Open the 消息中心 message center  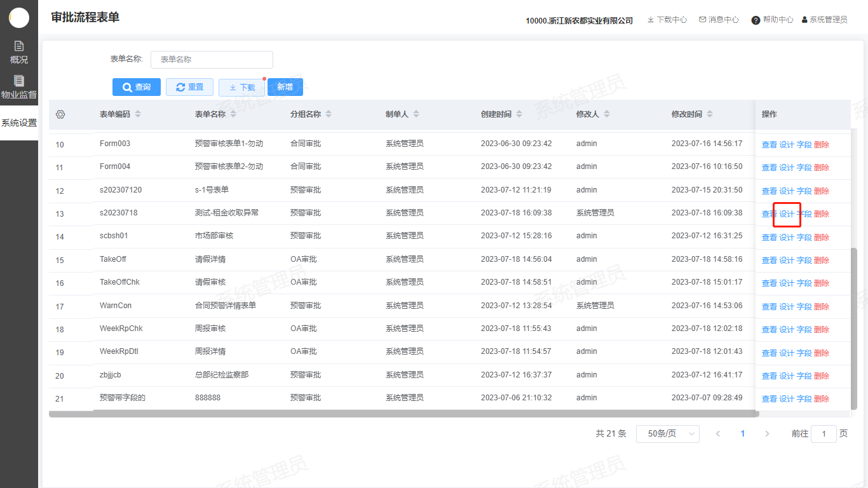[719, 20]
